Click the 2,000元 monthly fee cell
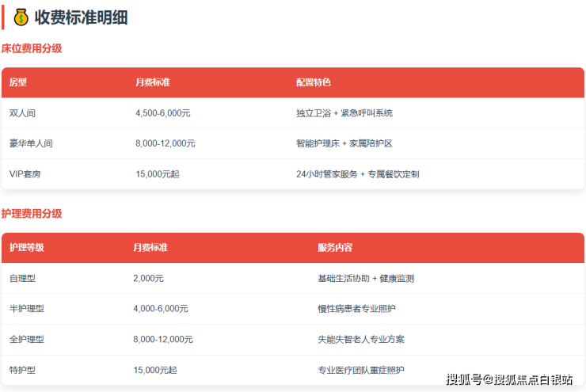586x392 pixels. point(148,279)
